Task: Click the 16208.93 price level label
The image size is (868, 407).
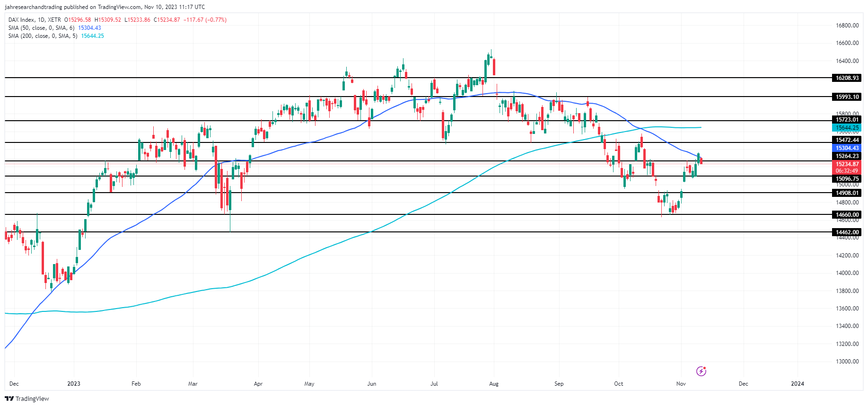Action: click(x=847, y=78)
